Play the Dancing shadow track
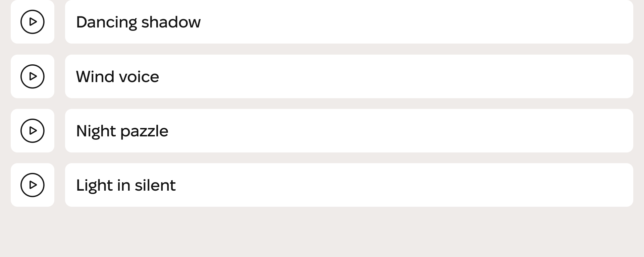This screenshot has height=257, width=644. click(x=33, y=22)
